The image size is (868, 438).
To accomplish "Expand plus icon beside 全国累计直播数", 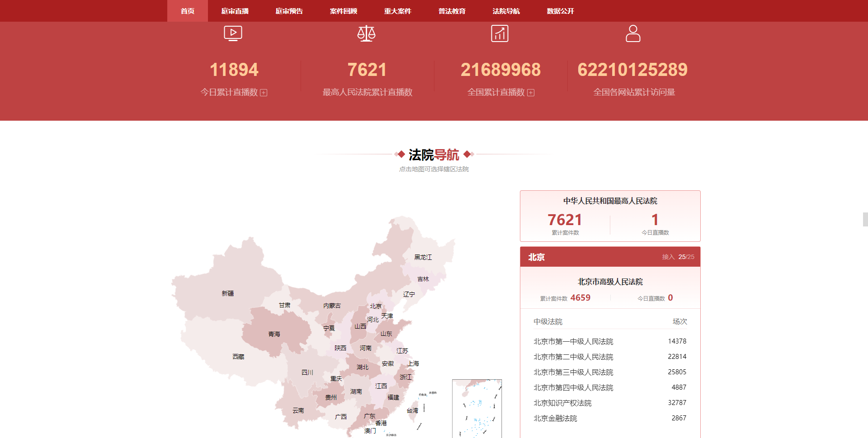I will 531,93.
